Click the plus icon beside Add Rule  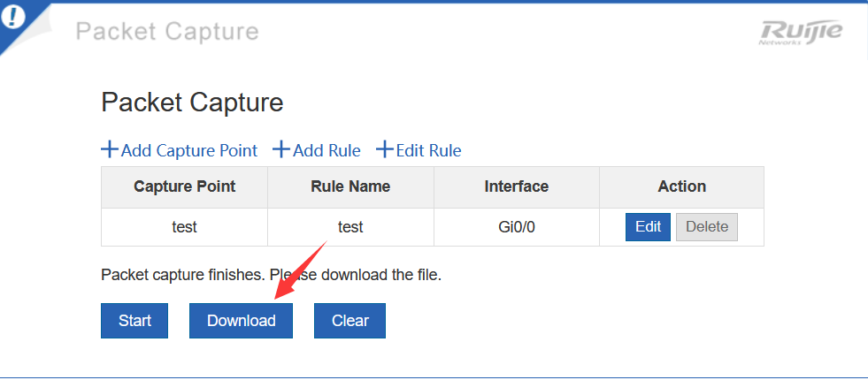point(281,149)
